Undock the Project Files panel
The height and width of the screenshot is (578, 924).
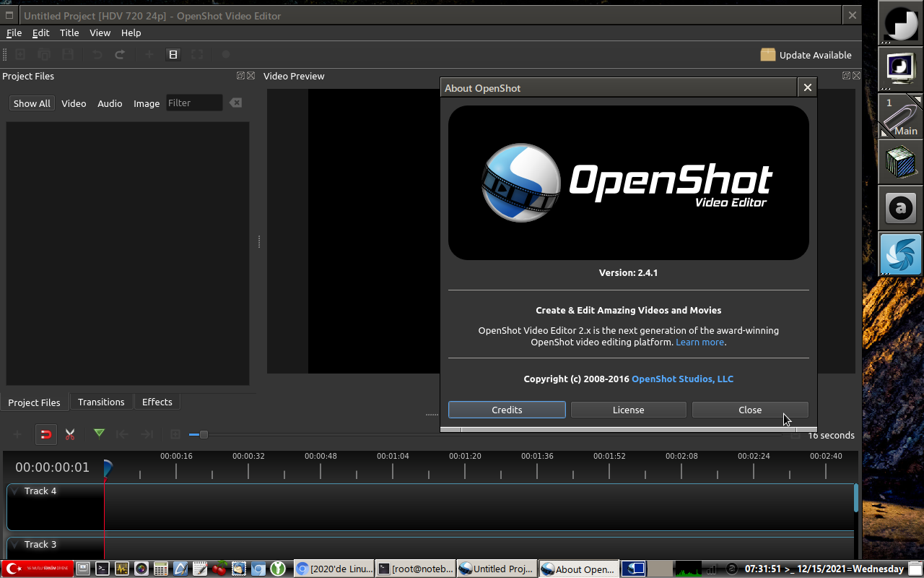point(240,76)
